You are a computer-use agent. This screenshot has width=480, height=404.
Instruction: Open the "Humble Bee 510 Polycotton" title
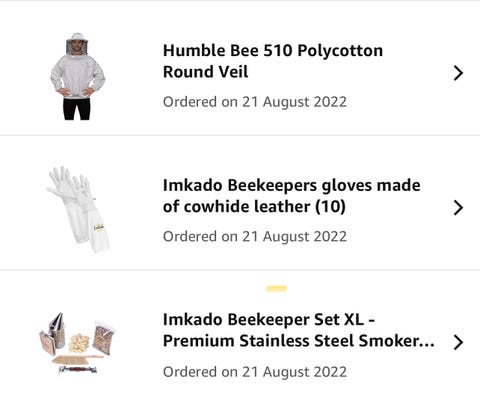pyautogui.click(x=273, y=51)
